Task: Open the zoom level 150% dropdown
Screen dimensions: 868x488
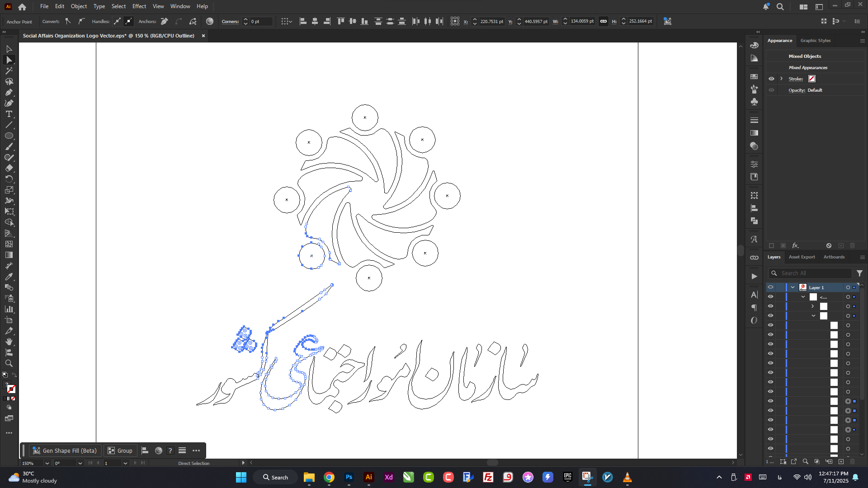Action: [x=47, y=463]
